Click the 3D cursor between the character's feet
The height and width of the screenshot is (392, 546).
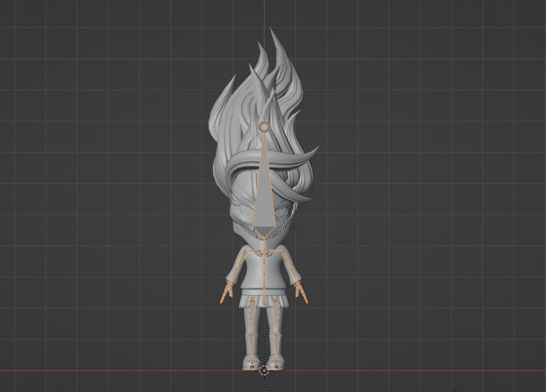click(264, 371)
